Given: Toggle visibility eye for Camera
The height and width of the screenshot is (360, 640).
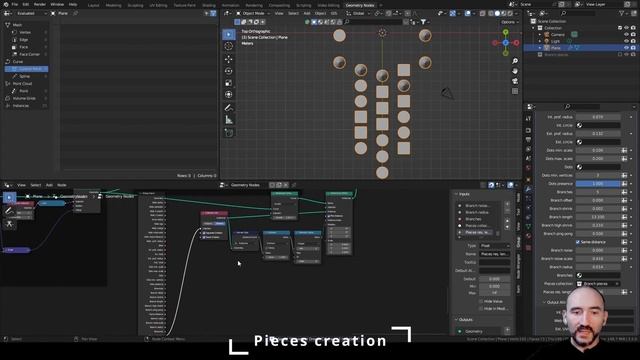Looking at the screenshot, I should (x=626, y=34).
